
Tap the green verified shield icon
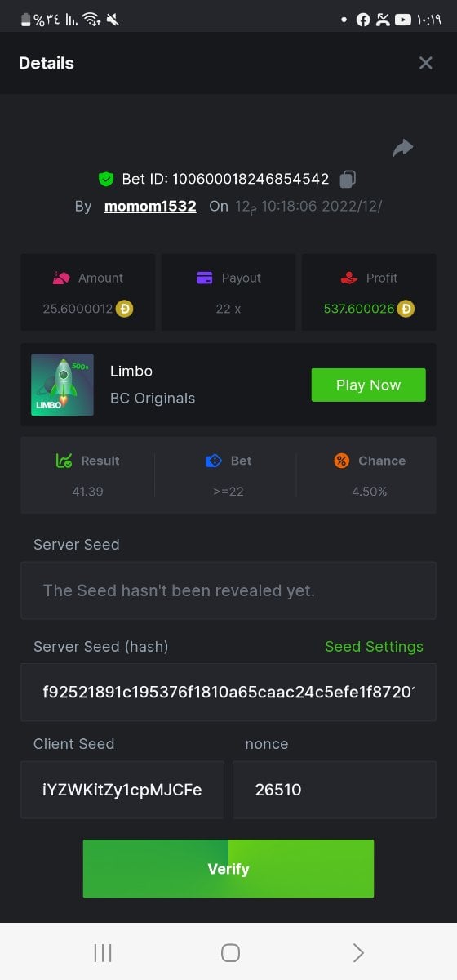(x=105, y=179)
